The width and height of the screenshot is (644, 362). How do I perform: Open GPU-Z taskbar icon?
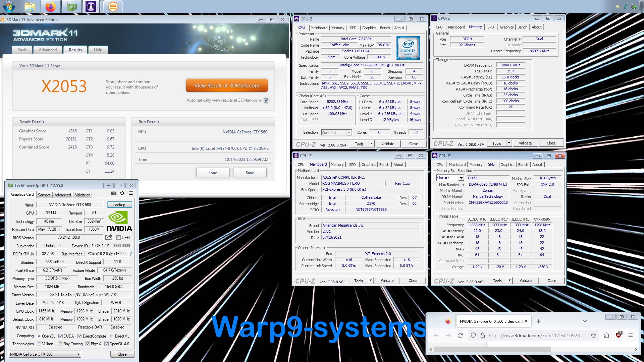71,6
